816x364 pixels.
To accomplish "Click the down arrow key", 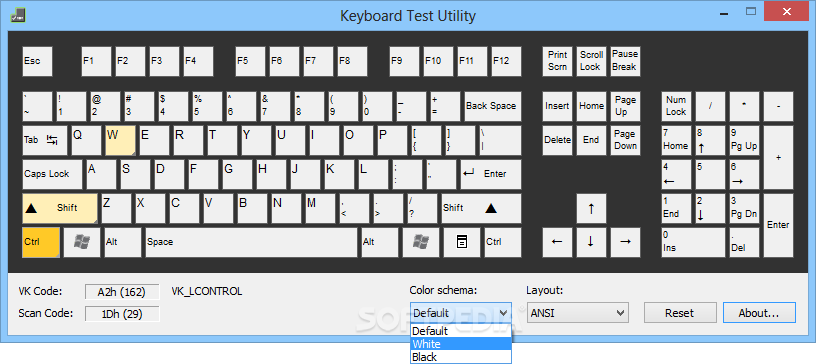I will coord(591,242).
